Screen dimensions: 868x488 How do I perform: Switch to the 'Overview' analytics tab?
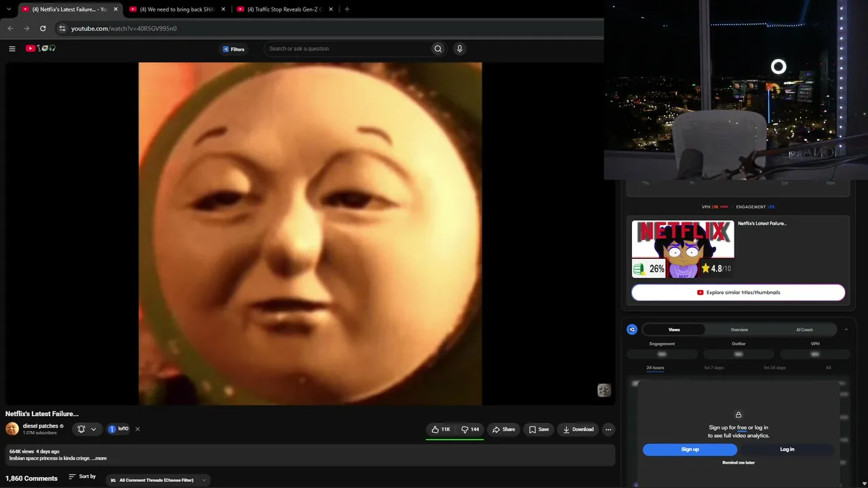(x=739, y=329)
